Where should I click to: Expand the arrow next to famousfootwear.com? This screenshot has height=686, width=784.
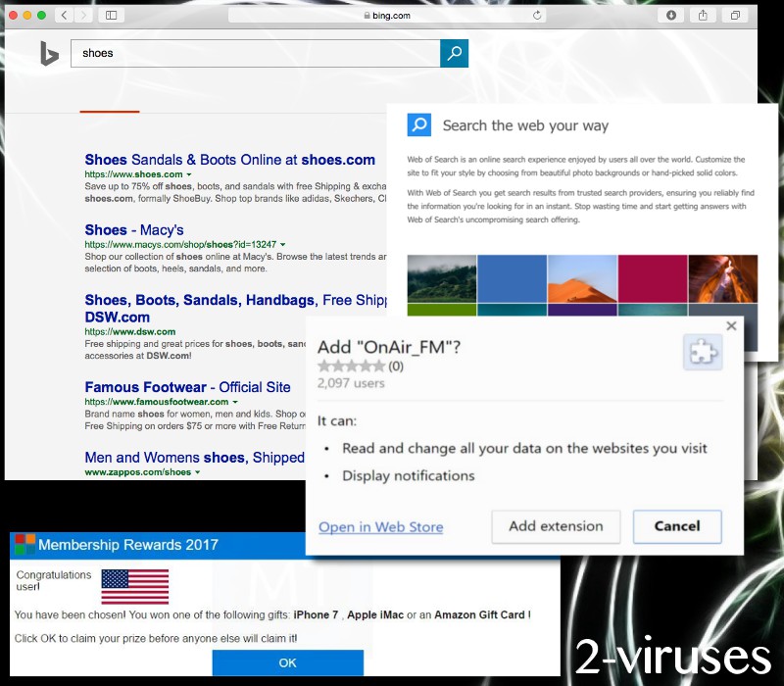[235, 401]
